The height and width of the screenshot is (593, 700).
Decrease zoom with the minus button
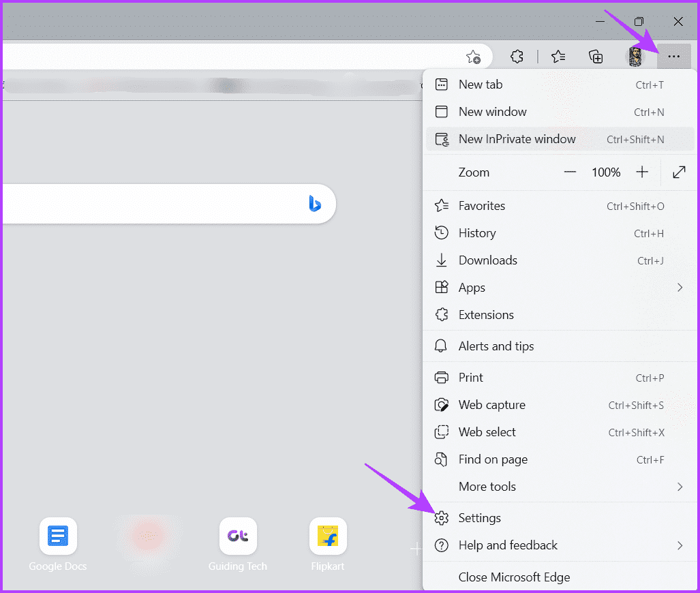pos(570,172)
